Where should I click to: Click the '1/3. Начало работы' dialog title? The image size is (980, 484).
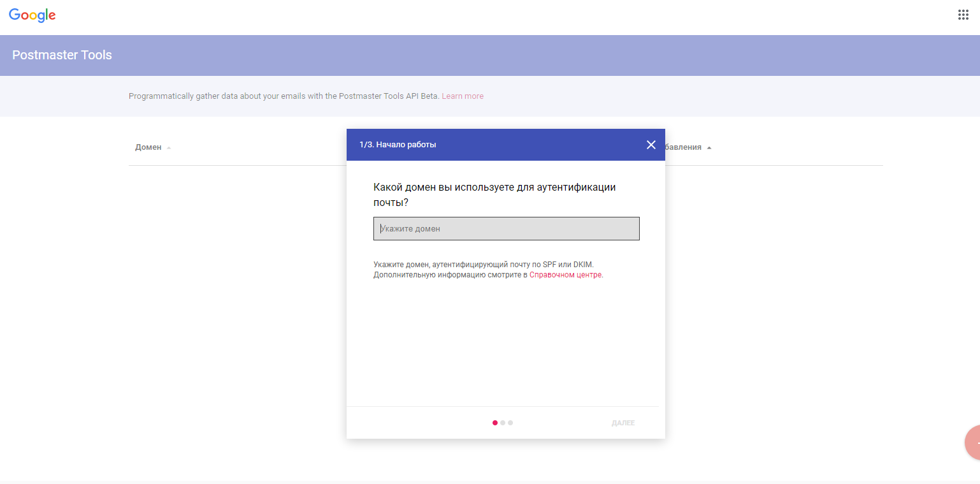(x=398, y=145)
